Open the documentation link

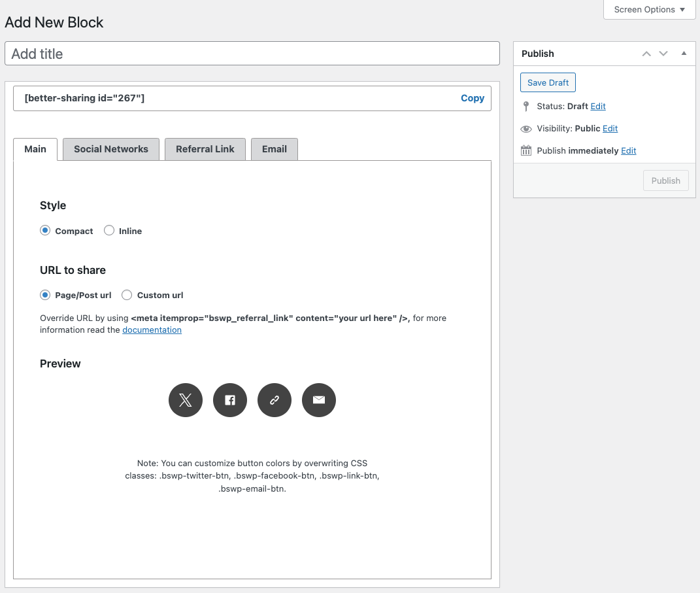pyautogui.click(x=152, y=330)
